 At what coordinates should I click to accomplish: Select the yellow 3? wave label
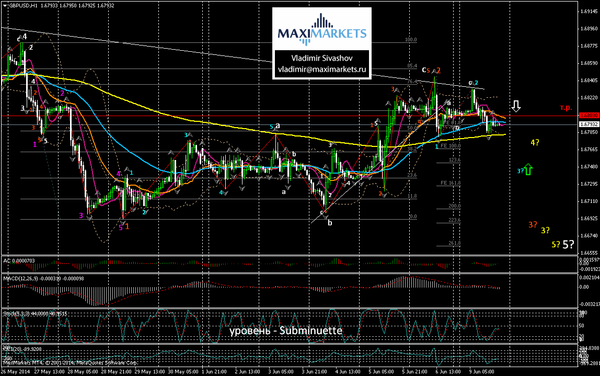coord(545,230)
